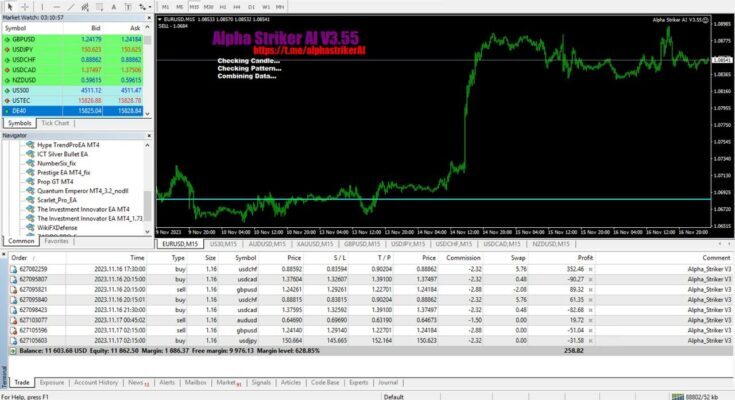Select the trendline drawing tool
This screenshot has width=735, height=400.
[70, 7]
